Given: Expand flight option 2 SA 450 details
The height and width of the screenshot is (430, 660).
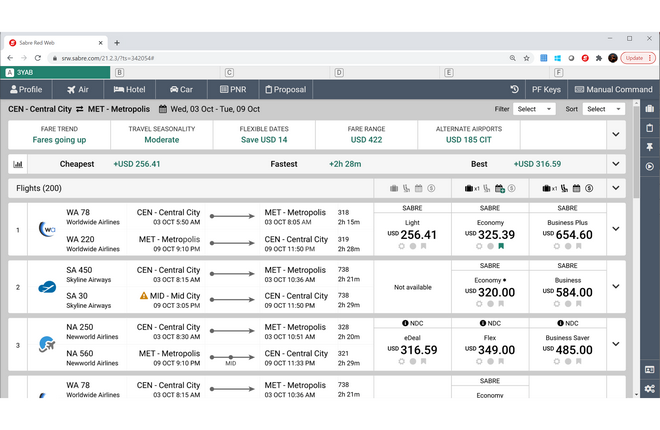Looking at the screenshot, I should tap(616, 287).
